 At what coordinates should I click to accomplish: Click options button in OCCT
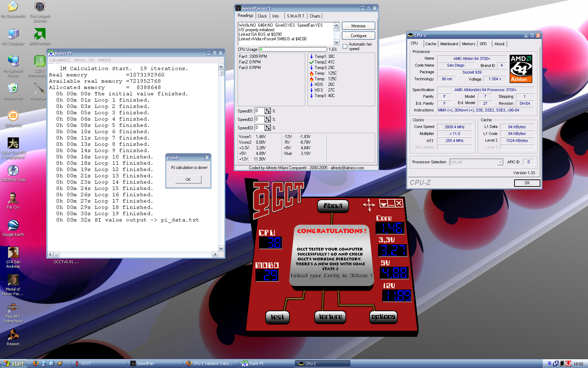383,317
